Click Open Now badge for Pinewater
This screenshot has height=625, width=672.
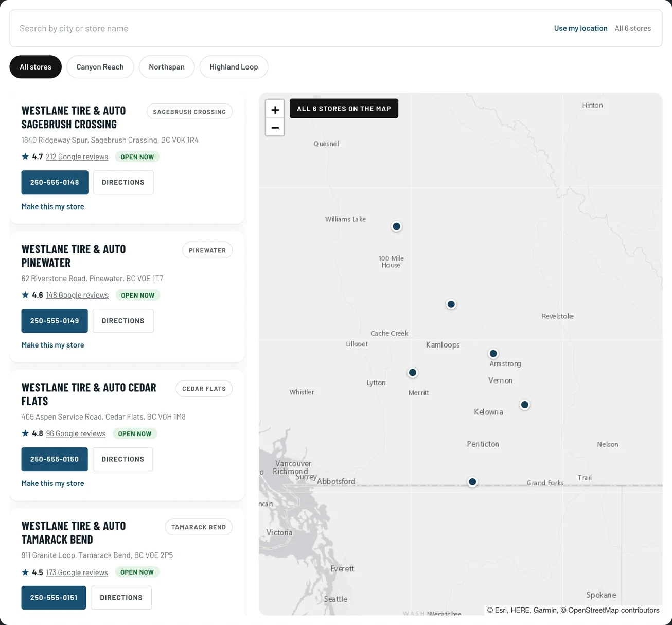click(138, 296)
